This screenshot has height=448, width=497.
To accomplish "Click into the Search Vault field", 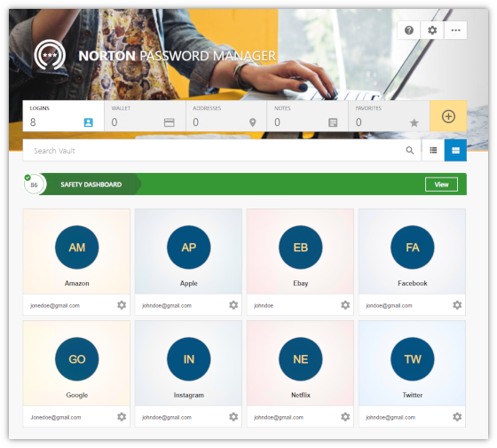I will pos(222,151).
